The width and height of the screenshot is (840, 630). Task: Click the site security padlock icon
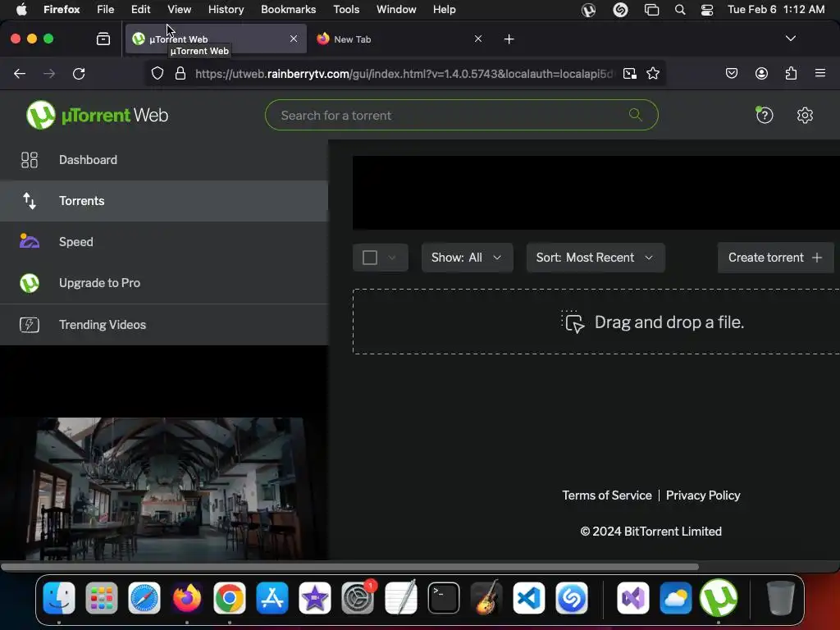[x=180, y=73]
